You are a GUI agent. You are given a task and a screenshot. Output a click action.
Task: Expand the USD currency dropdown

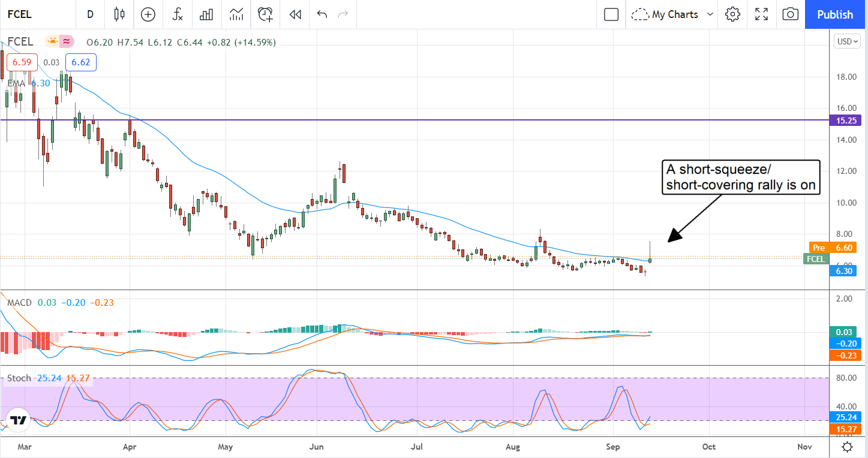(x=848, y=41)
